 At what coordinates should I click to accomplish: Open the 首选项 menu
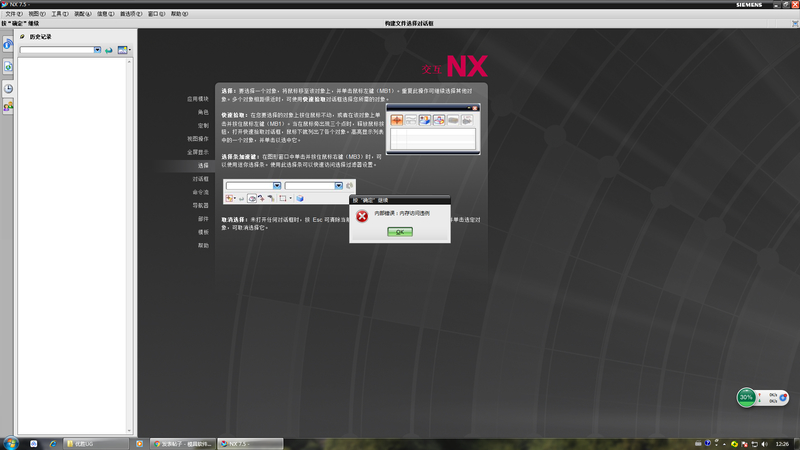click(131, 14)
